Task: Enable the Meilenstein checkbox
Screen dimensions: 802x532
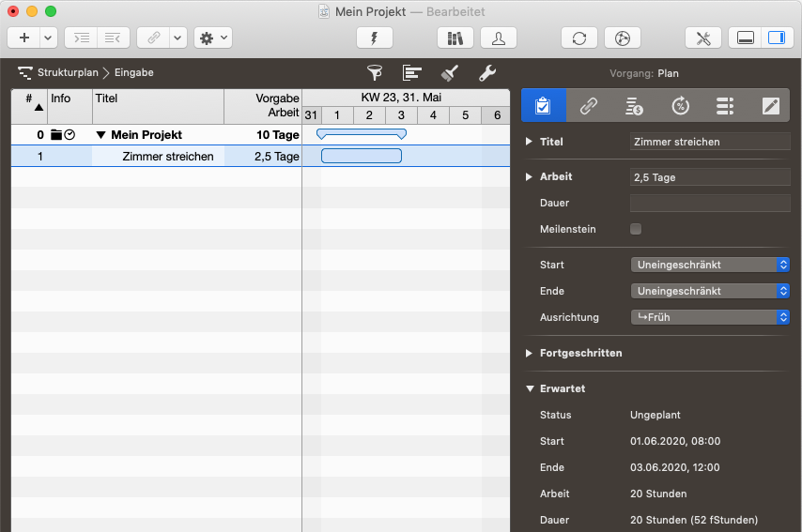Action: [636, 229]
